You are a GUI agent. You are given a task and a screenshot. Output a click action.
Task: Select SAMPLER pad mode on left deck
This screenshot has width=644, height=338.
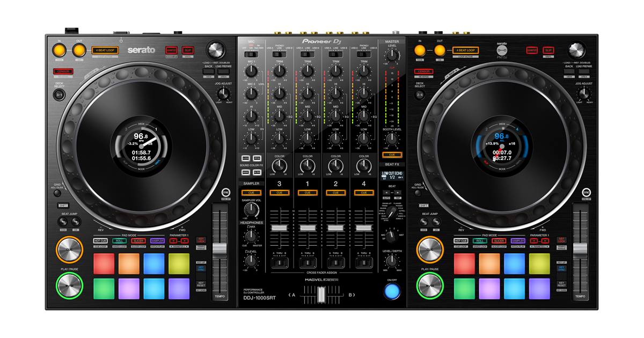click(x=157, y=241)
